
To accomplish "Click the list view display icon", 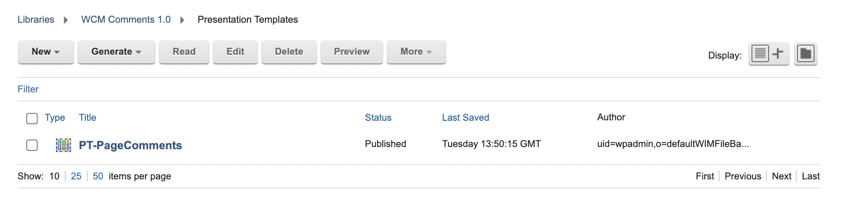I will pos(761,54).
